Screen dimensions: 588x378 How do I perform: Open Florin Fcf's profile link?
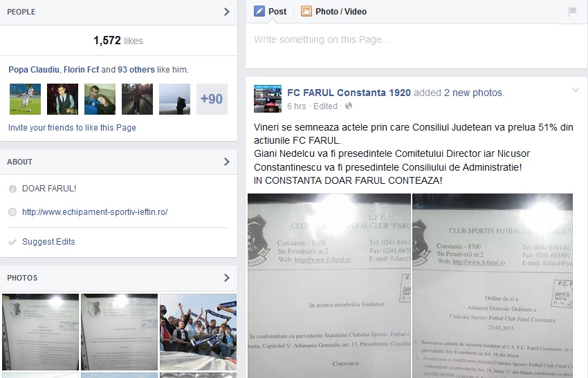82,70
